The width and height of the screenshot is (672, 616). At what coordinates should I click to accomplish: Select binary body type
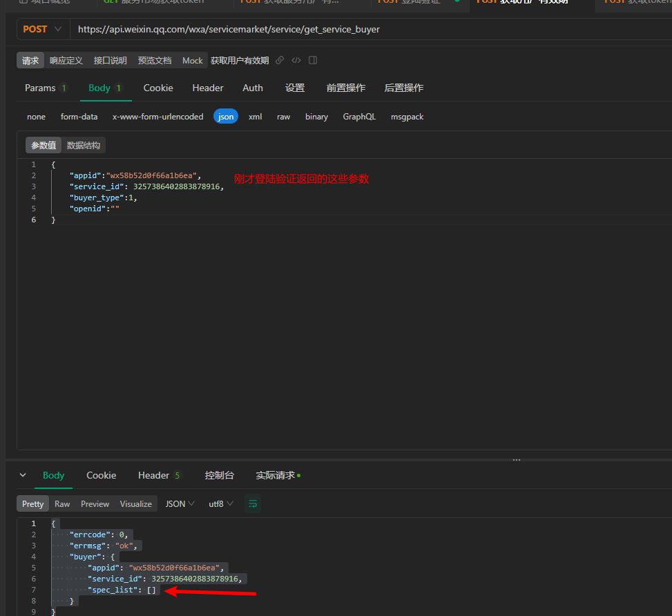point(316,117)
